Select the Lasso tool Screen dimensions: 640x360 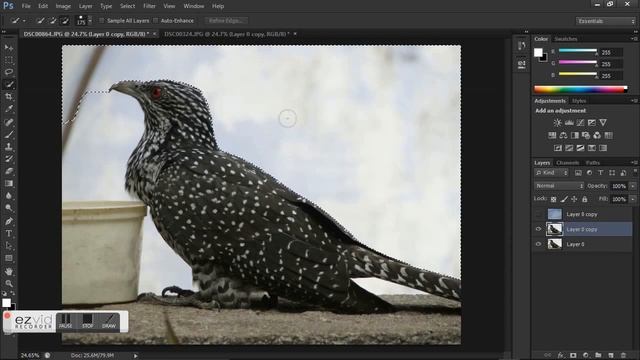pos(9,72)
